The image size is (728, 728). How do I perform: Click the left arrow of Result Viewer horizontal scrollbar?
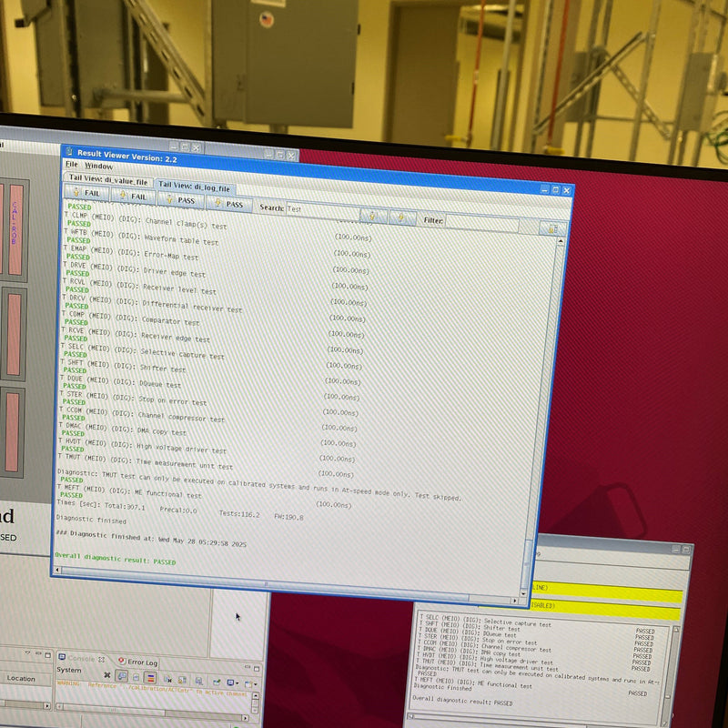coord(57,570)
